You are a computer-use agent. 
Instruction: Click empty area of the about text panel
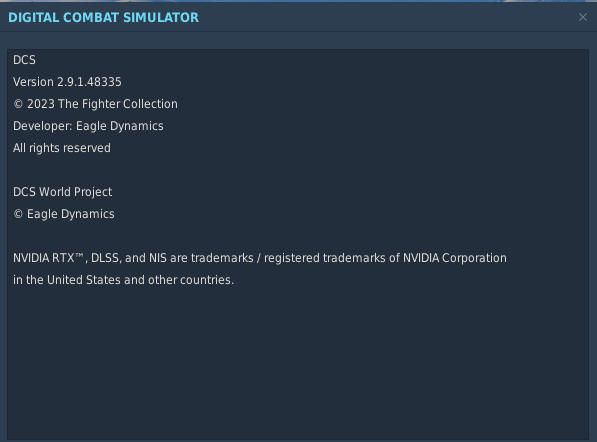pos(297,362)
